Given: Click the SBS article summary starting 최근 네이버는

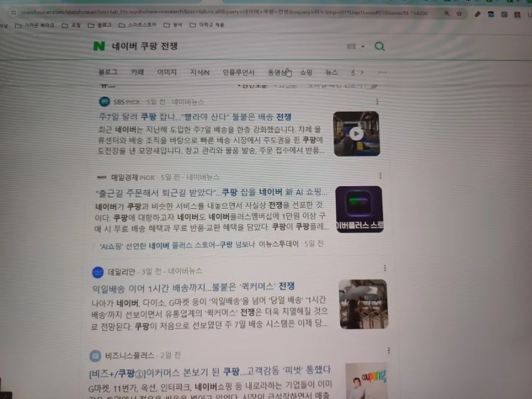Looking at the screenshot, I should coord(211,140).
